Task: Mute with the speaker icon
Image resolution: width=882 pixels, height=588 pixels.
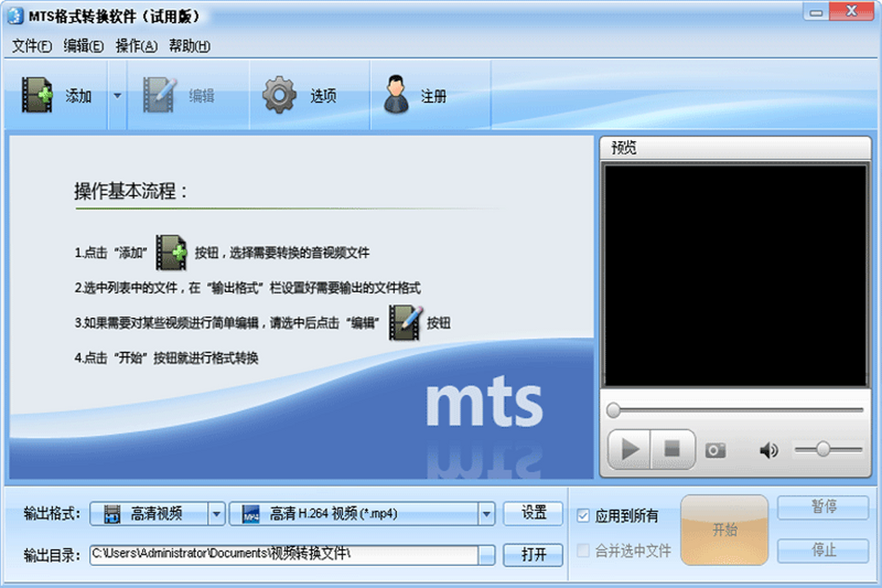Action: pyautogui.click(x=768, y=450)
